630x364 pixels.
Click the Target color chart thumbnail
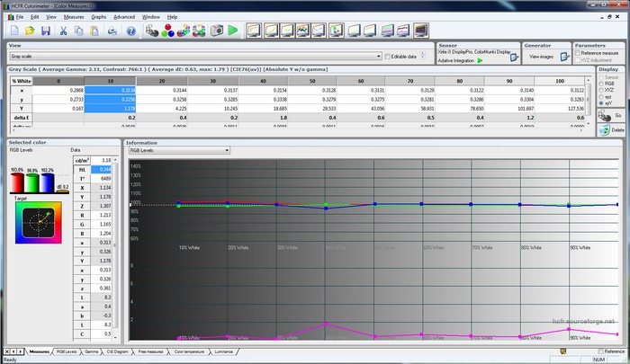click(38, 222)
